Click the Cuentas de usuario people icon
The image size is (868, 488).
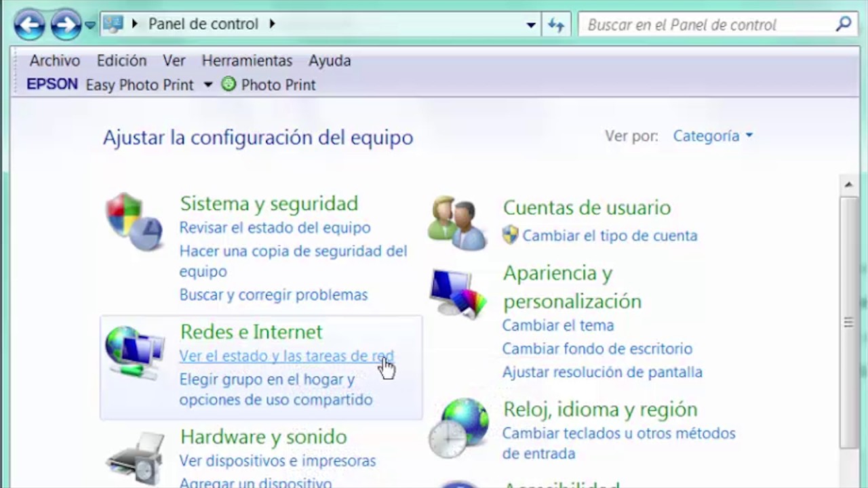457,222
